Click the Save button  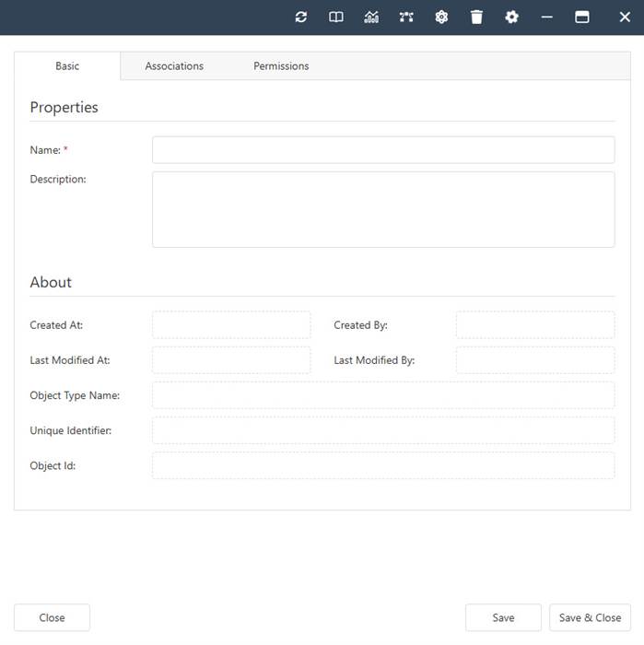click(503, 617)
